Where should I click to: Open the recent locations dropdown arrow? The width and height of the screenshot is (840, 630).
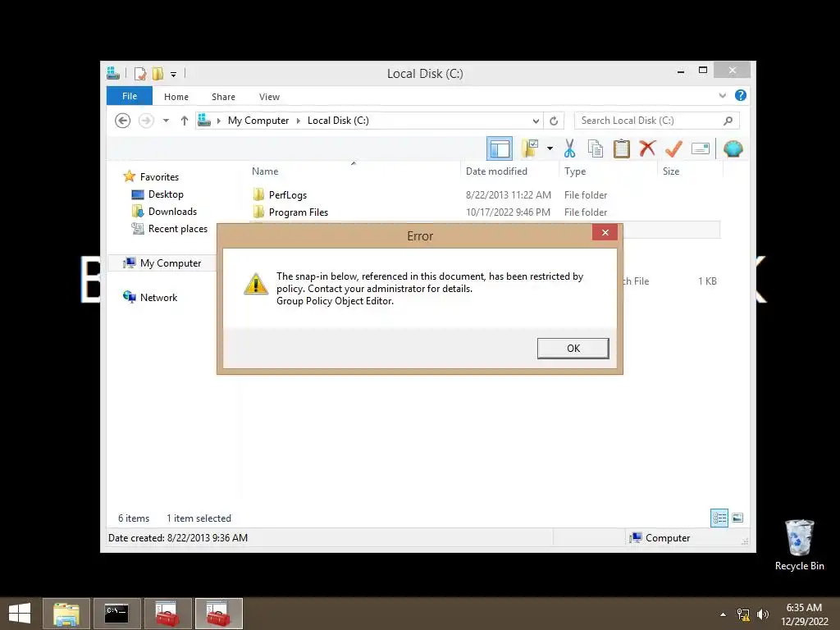tap(166, 121)
